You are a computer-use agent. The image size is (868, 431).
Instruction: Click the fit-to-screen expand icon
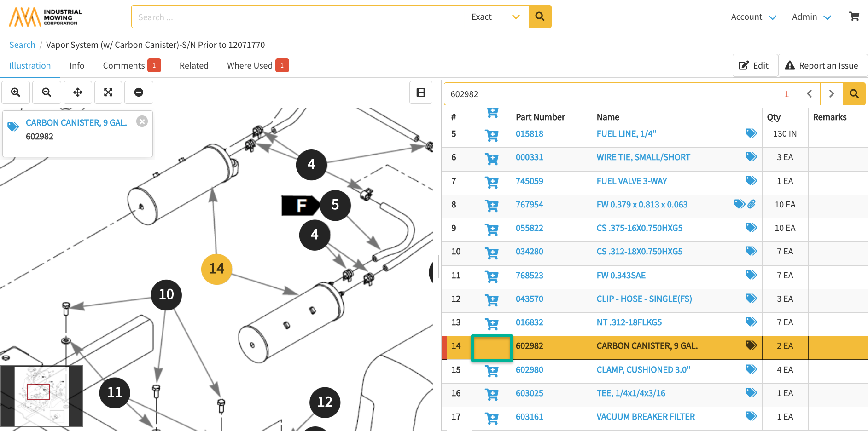pos(108,92)
